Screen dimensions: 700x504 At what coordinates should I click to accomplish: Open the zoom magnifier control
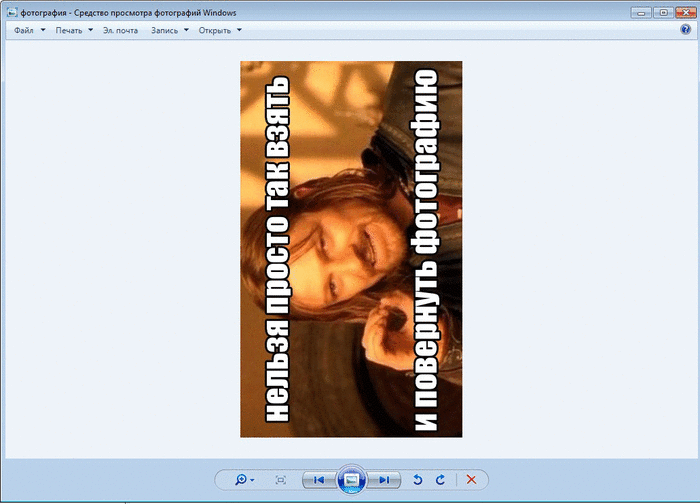[243, 481]
